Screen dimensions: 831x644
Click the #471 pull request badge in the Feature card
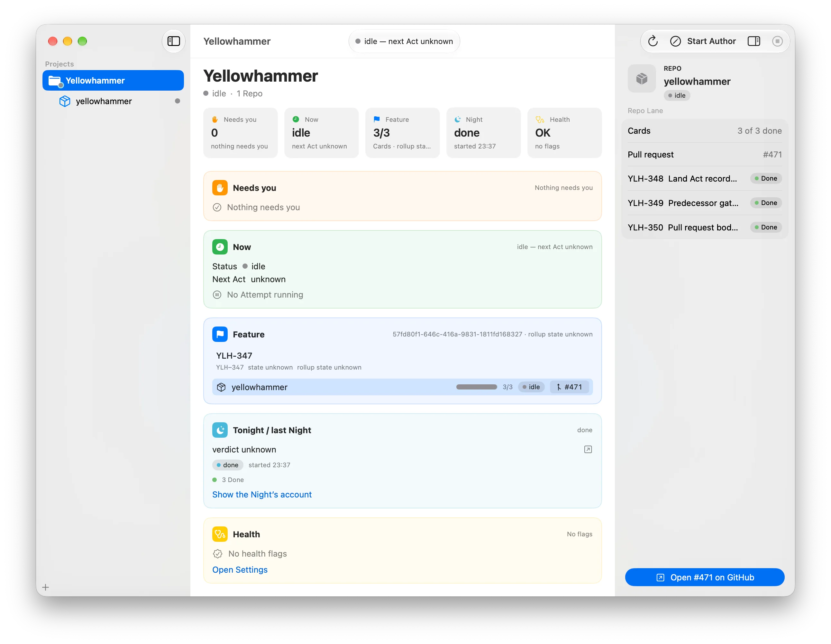[x=569, y=387]
